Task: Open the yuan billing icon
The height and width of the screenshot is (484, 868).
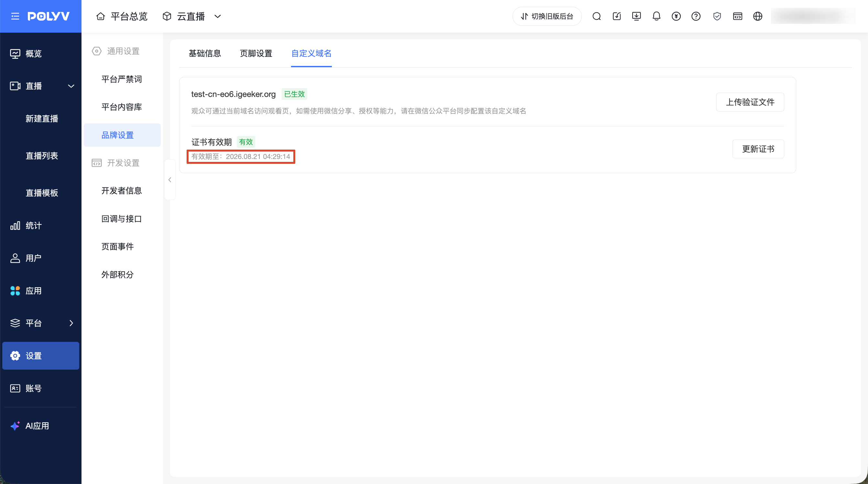Action: (676, 16)
